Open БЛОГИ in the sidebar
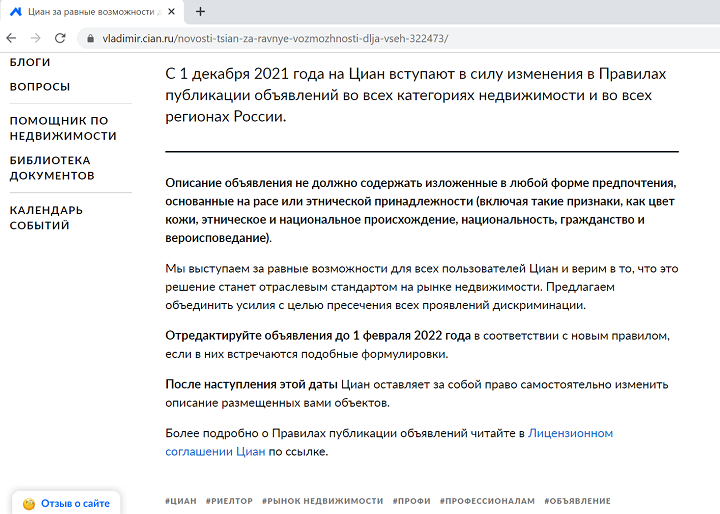The height and width of the screenshot is (514, 720). [30, 62]
